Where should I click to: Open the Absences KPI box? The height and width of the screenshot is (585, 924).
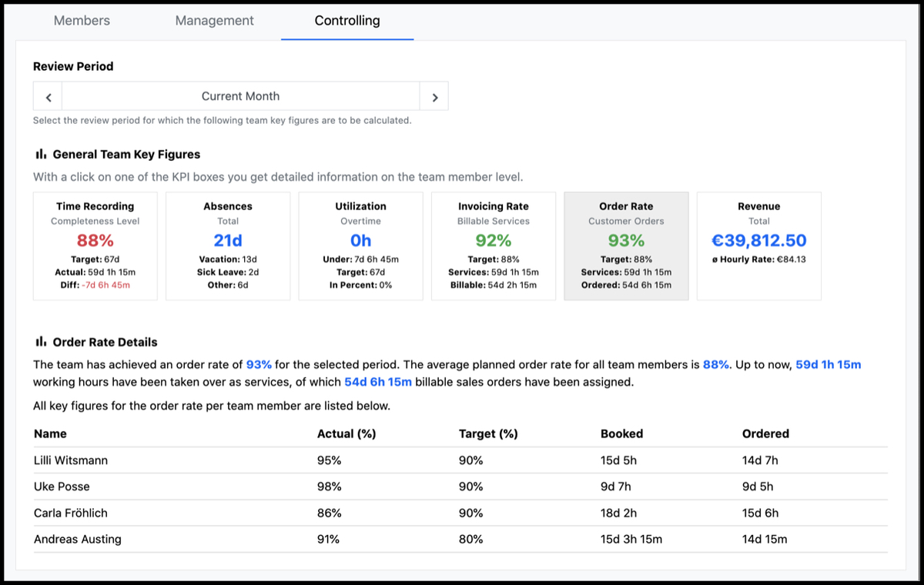(x=228, y=246)
